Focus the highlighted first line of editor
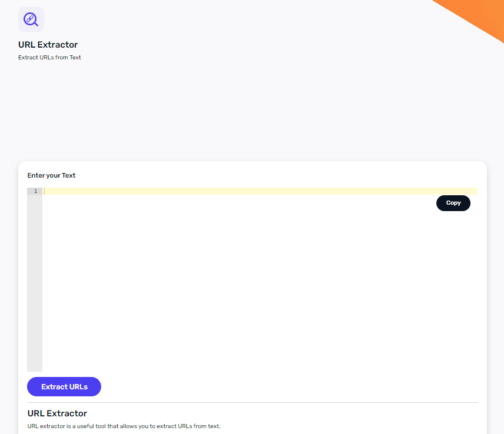Viewport: 504px width, 434px height. click(235, 191)
